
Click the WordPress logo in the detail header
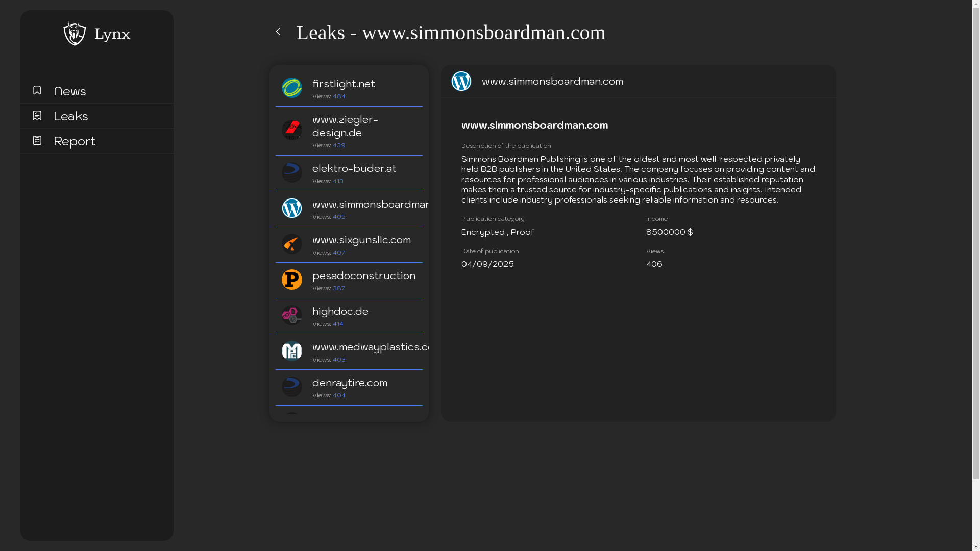pos(461,81)
